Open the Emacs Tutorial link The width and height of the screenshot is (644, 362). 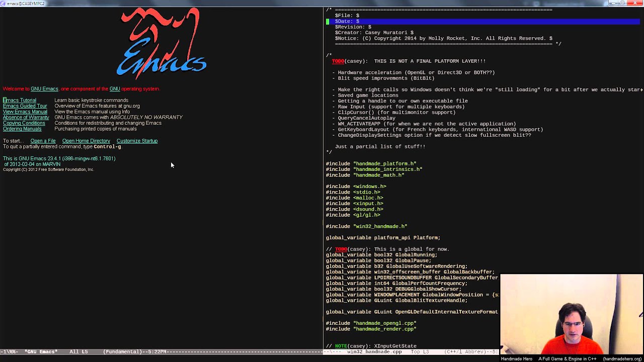tap(20, 100)
